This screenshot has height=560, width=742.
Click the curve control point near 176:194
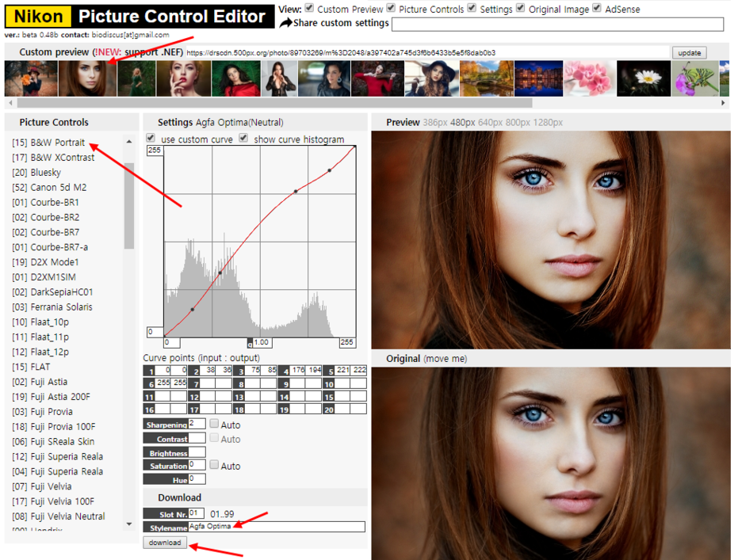pos(296,192)
